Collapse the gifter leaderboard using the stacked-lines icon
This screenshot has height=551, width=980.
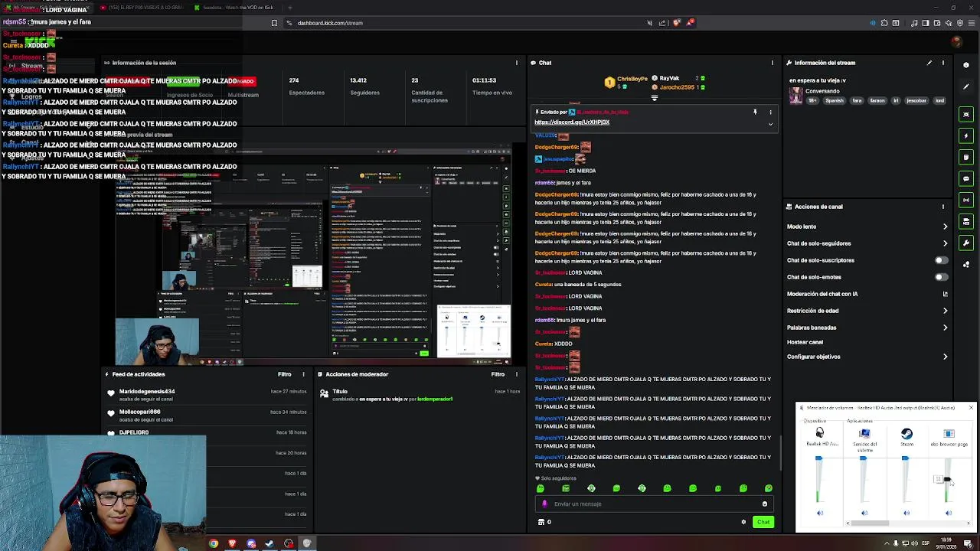[x=655, y=98]
